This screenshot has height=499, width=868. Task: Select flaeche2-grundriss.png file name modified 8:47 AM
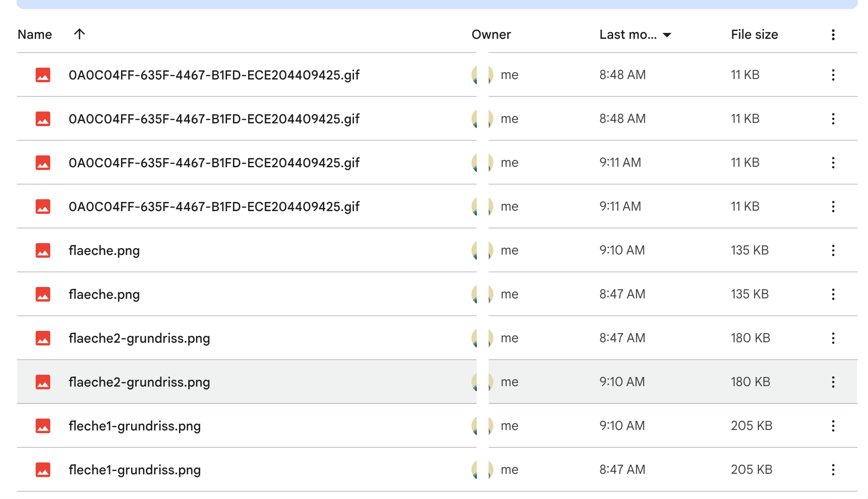pyautogui.click(x=139, y=338)
